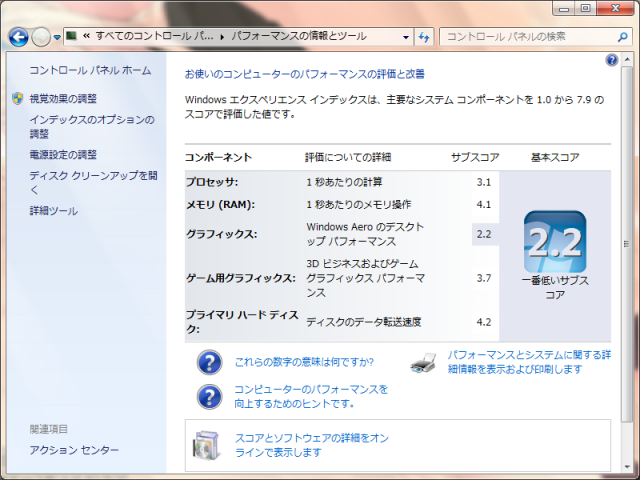640x480 pixels.
Task: Click the 2.2 base score badge
Action: (x=555, y=242)
